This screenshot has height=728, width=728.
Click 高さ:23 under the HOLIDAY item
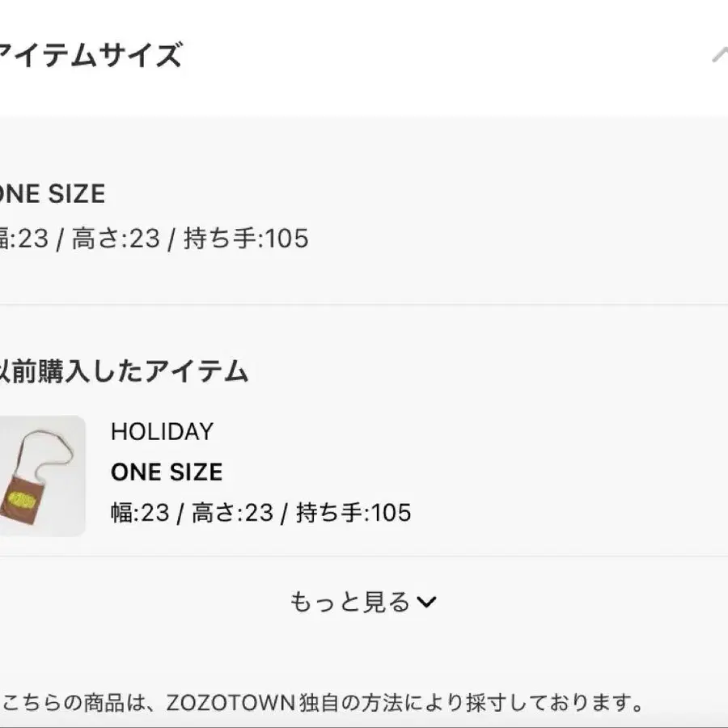[232, 513]
